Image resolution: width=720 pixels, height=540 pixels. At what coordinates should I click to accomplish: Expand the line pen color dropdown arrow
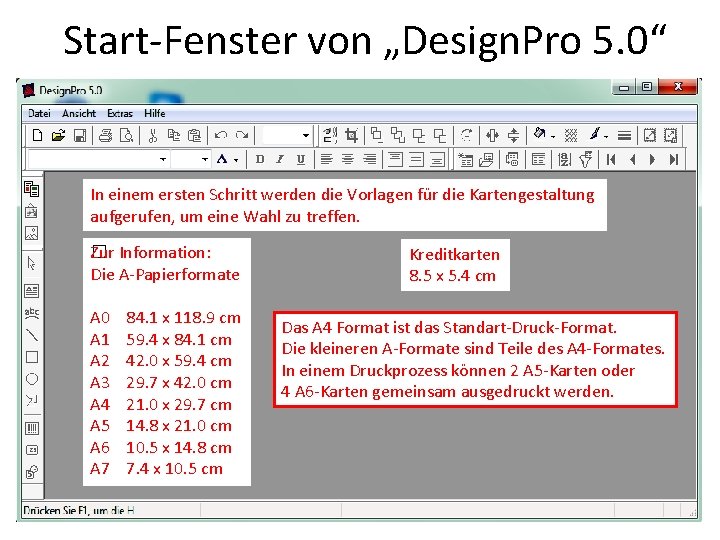pyautogui.click(x=606, y=136)
